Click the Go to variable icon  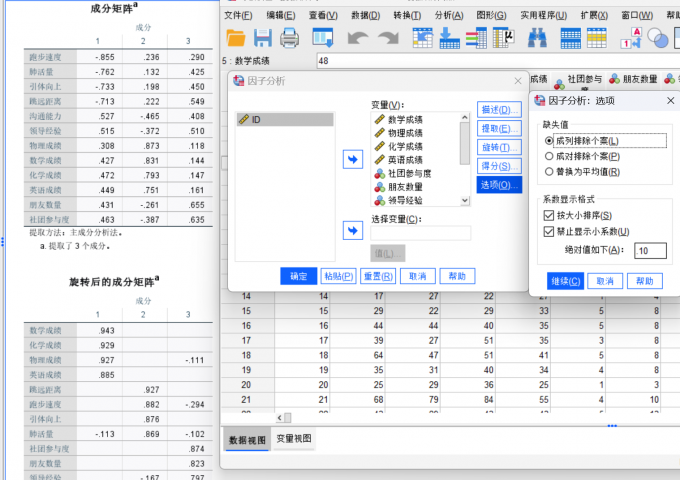(x=450, y=38)
